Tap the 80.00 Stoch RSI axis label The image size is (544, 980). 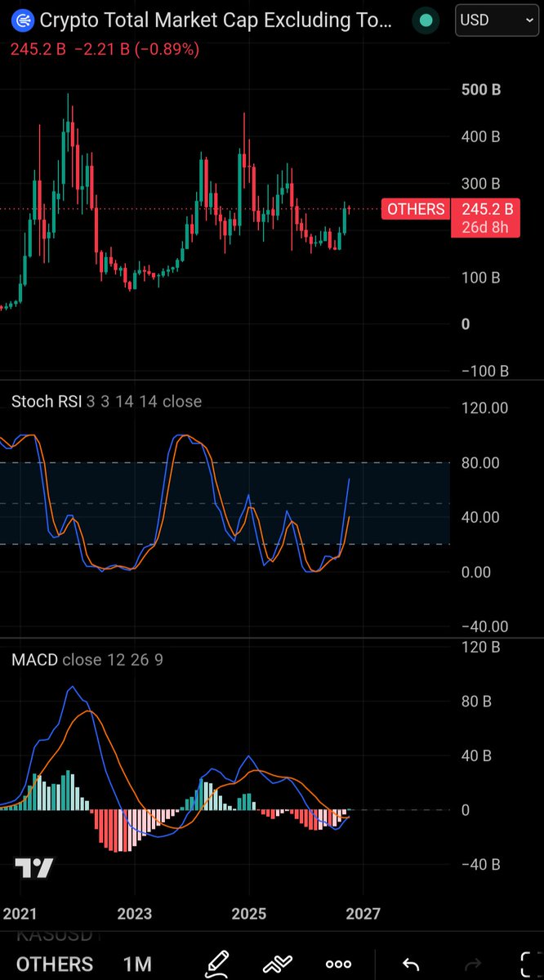click(x=480, y=463)
